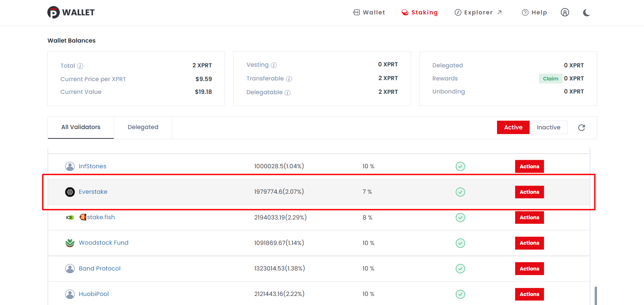644x305 pixels.
Task: Open Actions for Band Protocol
Action: 529,268
